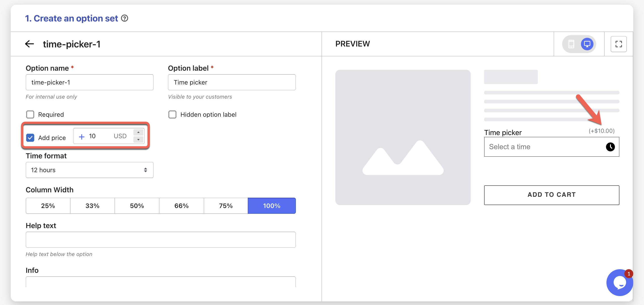Tick the Hidden option label checkbox

pos(172,114)
